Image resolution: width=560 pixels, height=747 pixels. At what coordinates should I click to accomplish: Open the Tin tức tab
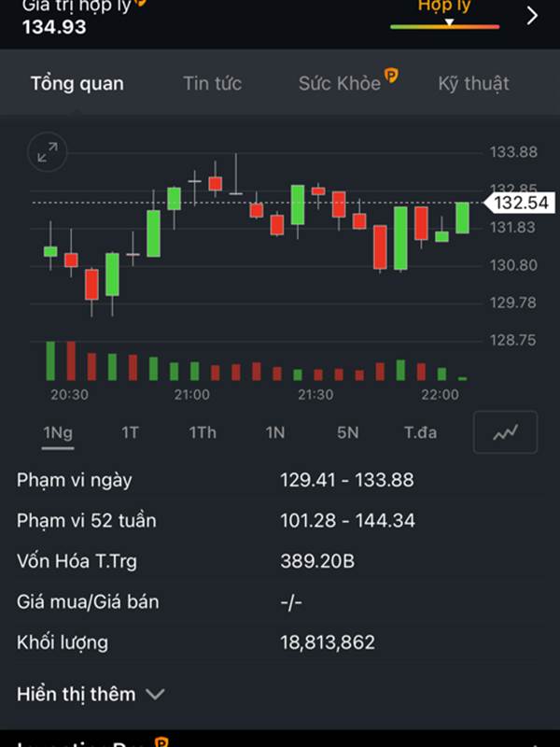(213, 83)
